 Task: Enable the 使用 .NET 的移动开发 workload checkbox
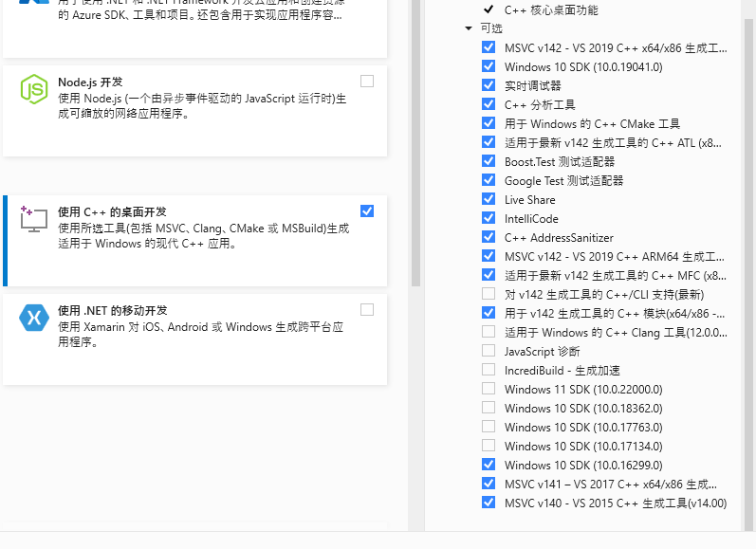pyautogui.click(x=367, y=309)
